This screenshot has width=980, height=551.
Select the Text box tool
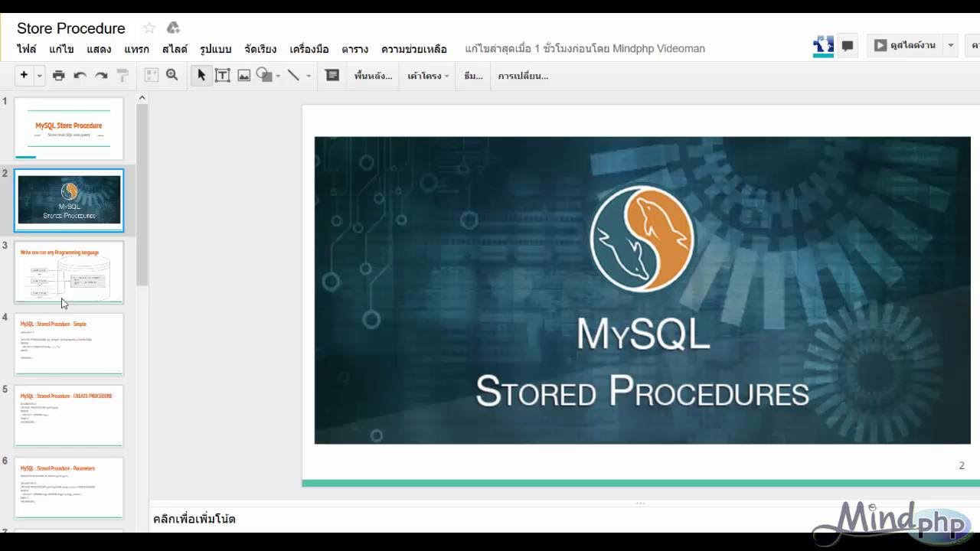point(223,75)
